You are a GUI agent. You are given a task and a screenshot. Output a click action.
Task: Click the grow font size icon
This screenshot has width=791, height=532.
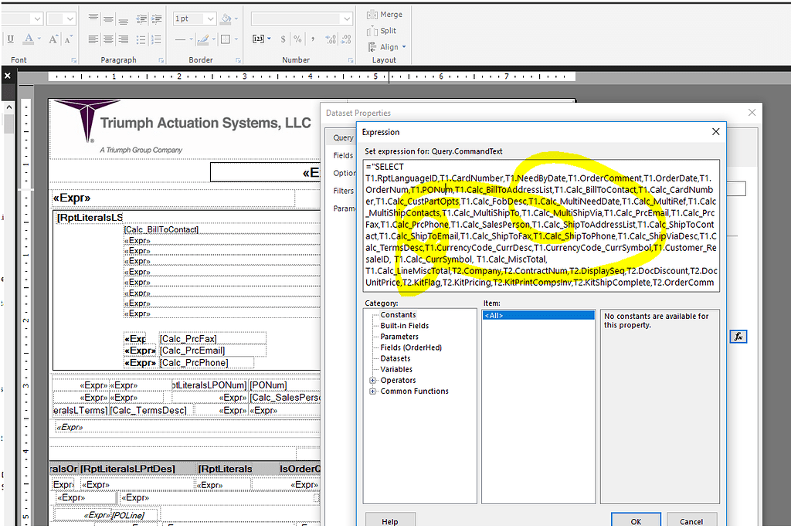click(53, 39)
